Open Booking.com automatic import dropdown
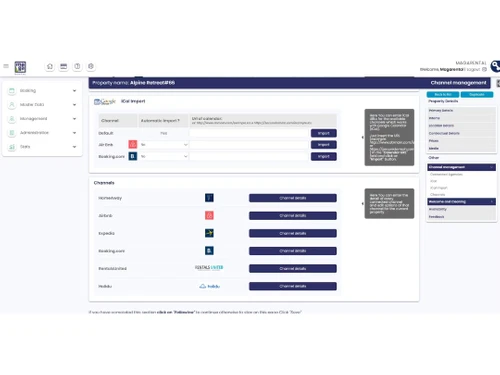 [164, 156]
